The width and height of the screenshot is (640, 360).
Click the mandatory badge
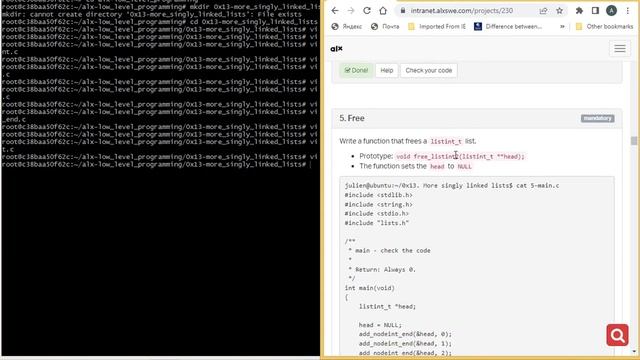tap(598, 118)
